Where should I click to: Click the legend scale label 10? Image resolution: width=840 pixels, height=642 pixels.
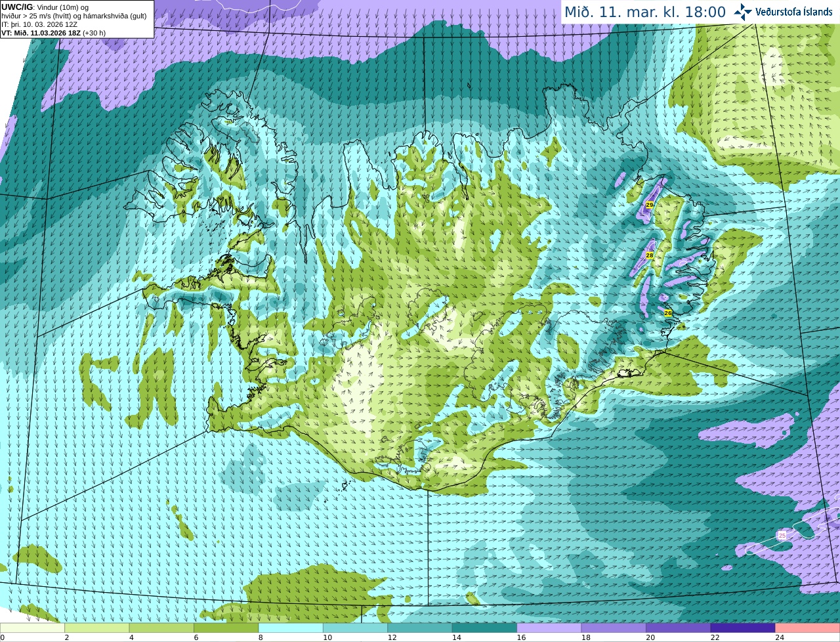[327, 637]
